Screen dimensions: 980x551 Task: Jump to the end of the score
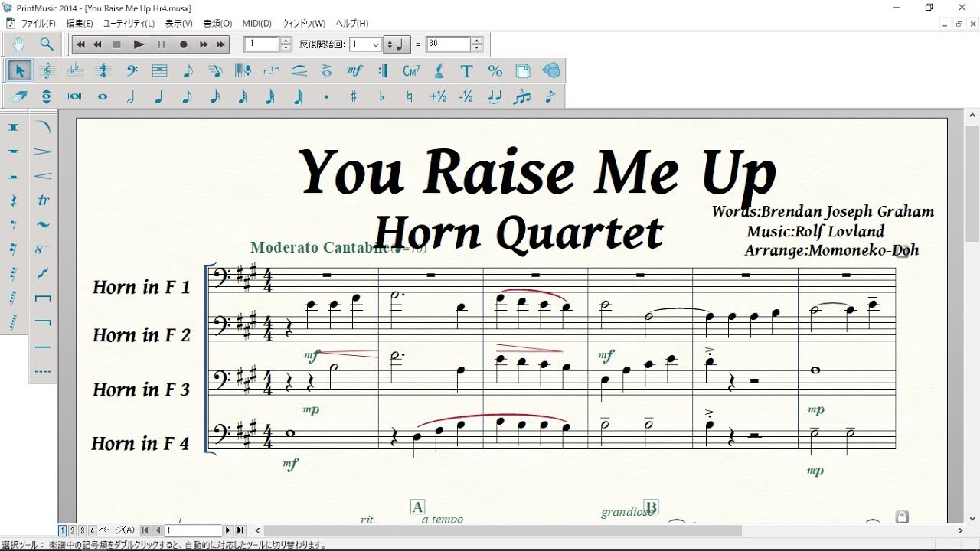pos(221,44)
